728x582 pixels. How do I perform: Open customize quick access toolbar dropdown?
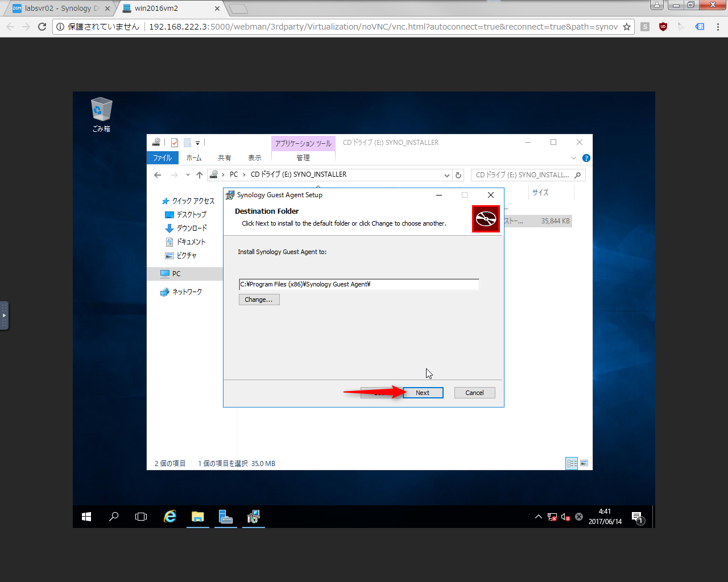pyautogui.click(x=197, y=143)
